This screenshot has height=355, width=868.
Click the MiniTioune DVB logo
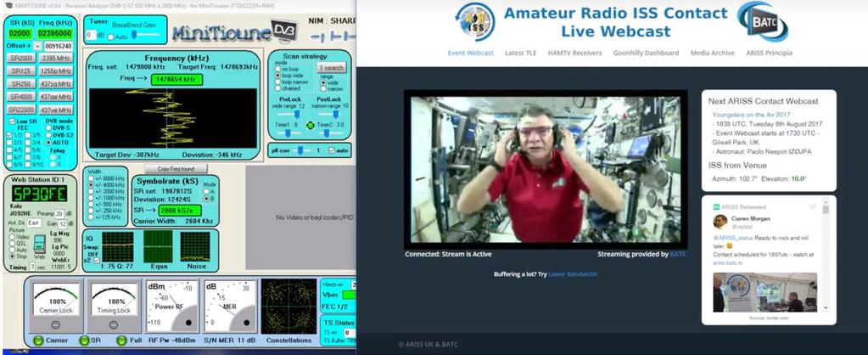(x=235, y=32)
